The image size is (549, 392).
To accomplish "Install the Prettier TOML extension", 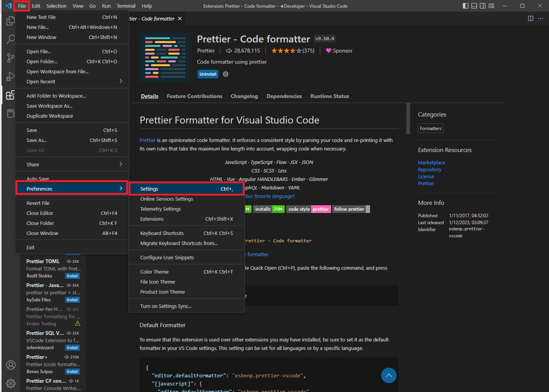I will coord(73,276).
